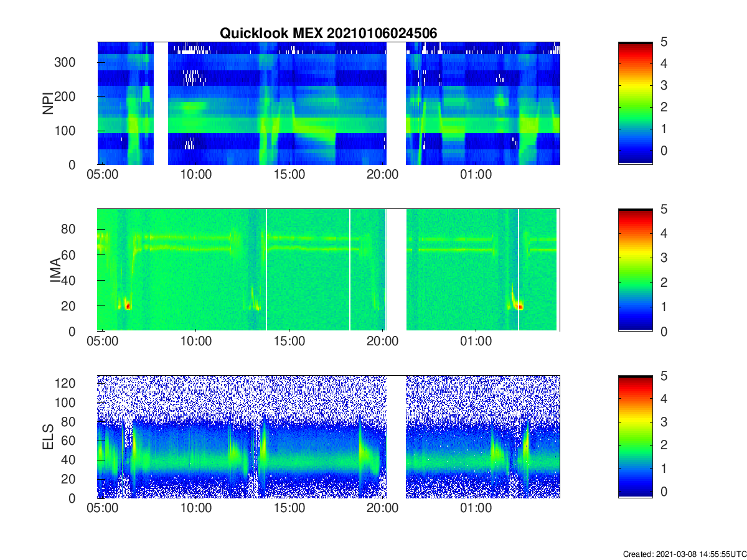Click the "0" label on the ELS color scale

click(x=665, y=492)
